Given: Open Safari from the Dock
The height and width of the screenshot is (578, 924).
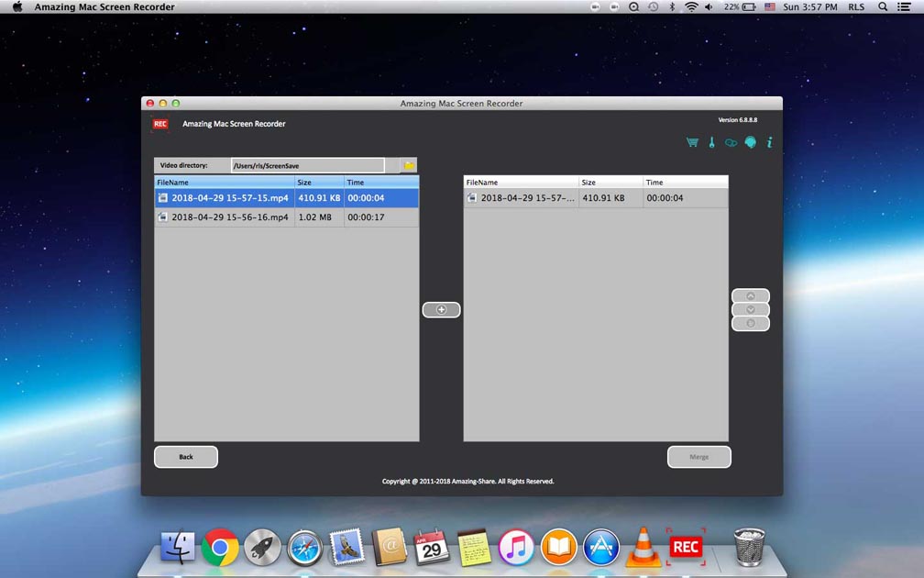Looking at the screenshot, I should click(304, 548).
